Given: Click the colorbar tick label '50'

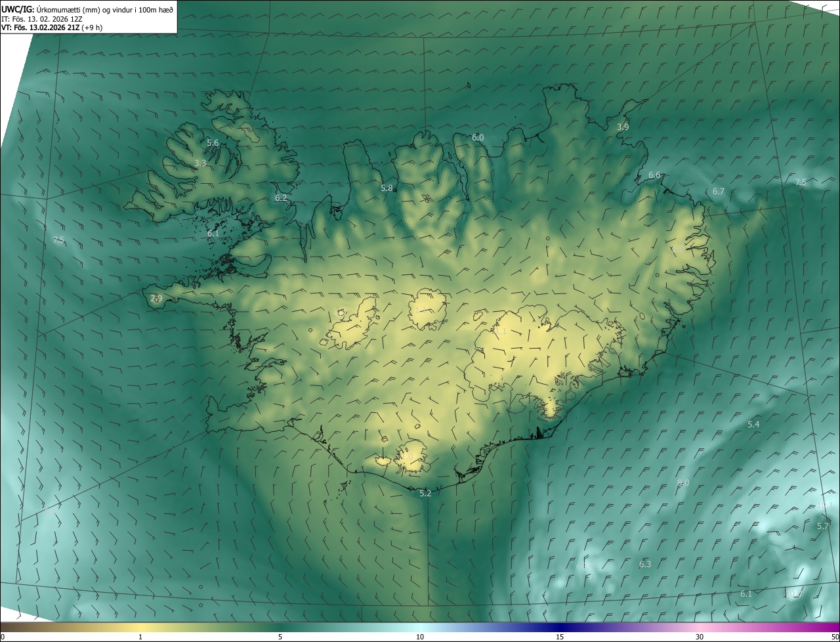Looking at the screenshot, I should (835, 637).
